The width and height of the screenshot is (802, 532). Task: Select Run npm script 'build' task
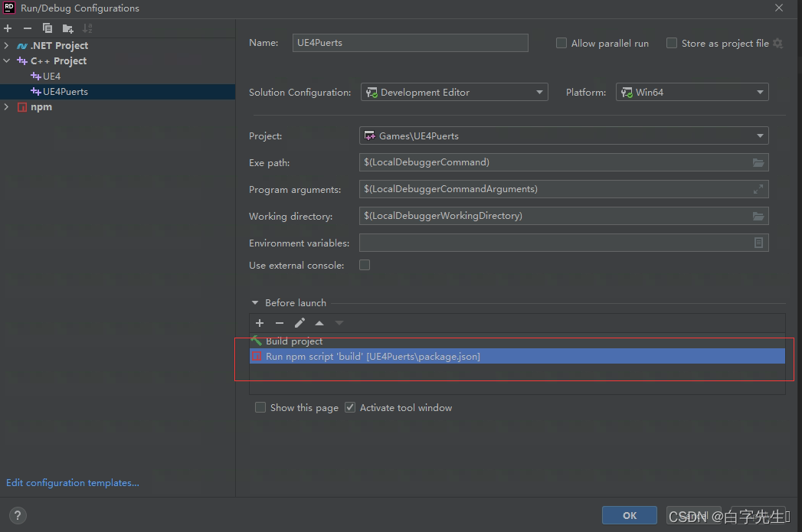pyautogui.click(x=517, y=356)
